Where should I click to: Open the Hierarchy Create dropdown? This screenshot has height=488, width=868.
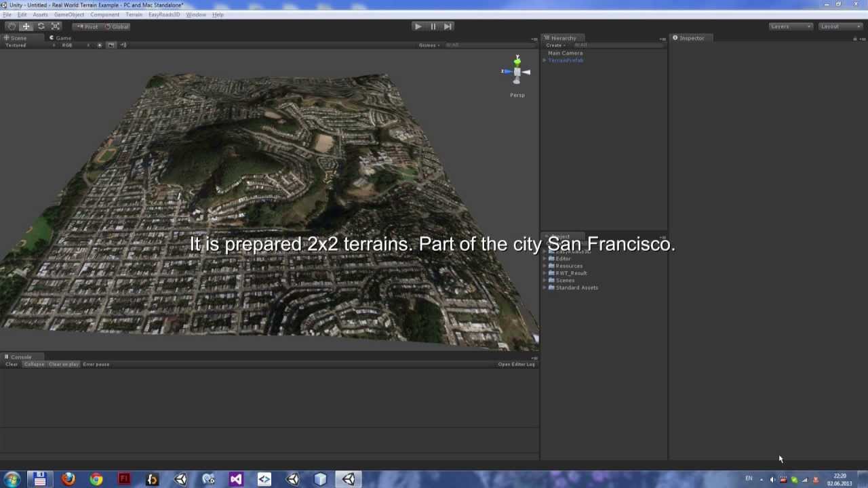tap(556, 45)
